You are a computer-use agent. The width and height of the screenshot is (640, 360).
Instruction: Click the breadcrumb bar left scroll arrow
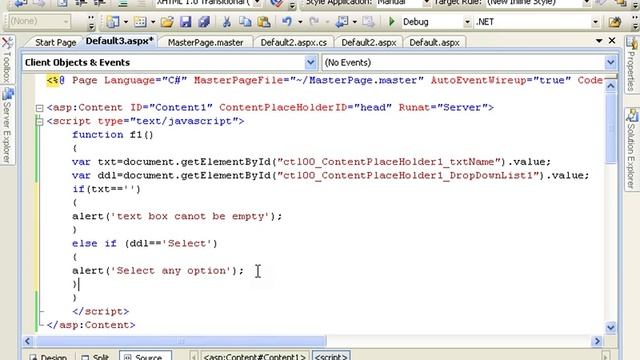pyautogui.click(x=194, y=356)
